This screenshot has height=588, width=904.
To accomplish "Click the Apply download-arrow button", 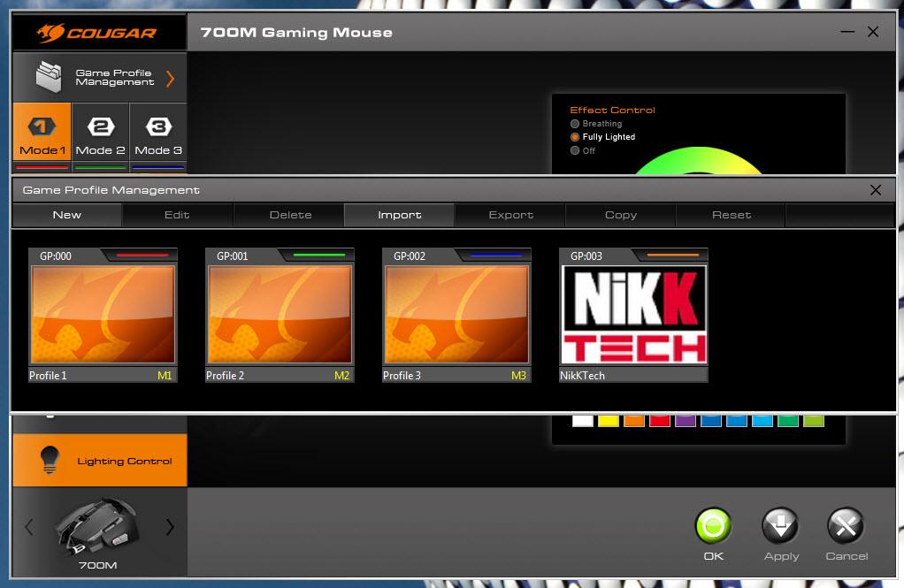I will tap(781, 526).
